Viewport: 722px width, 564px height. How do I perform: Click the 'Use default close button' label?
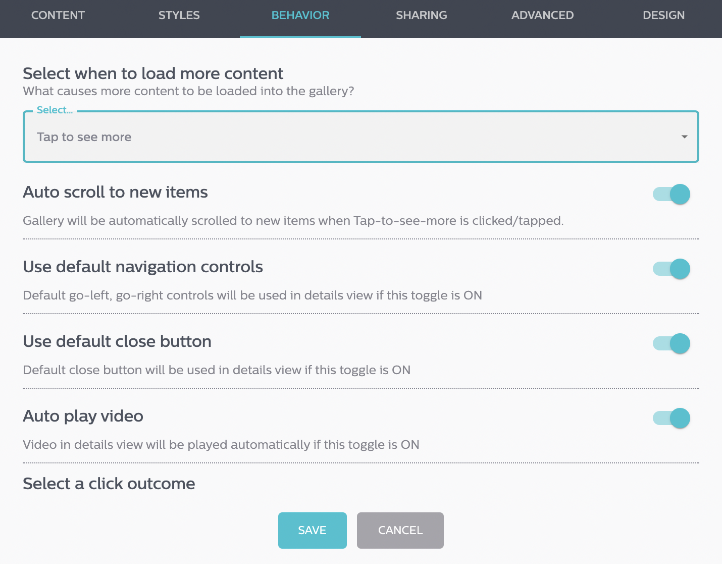pos(117,341)
